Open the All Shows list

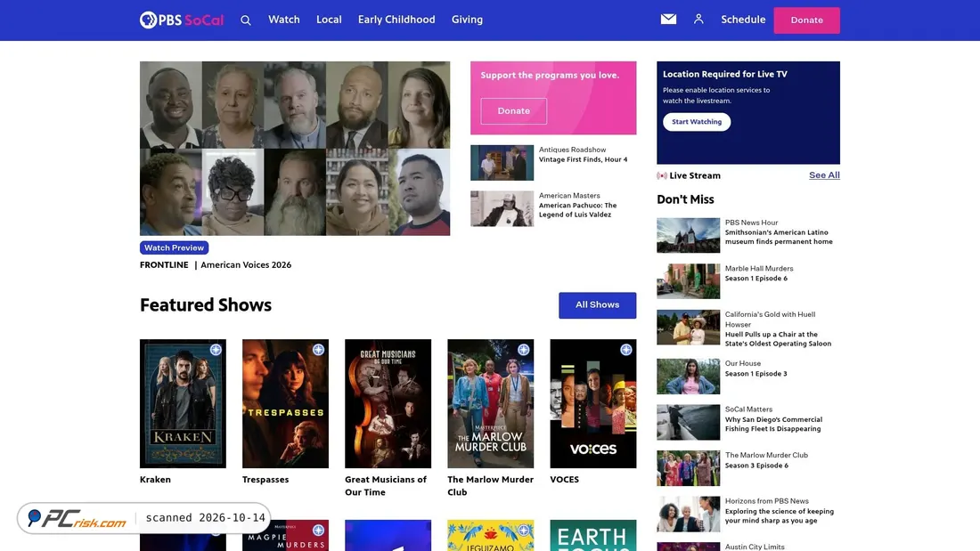click(x=598, y=304)
